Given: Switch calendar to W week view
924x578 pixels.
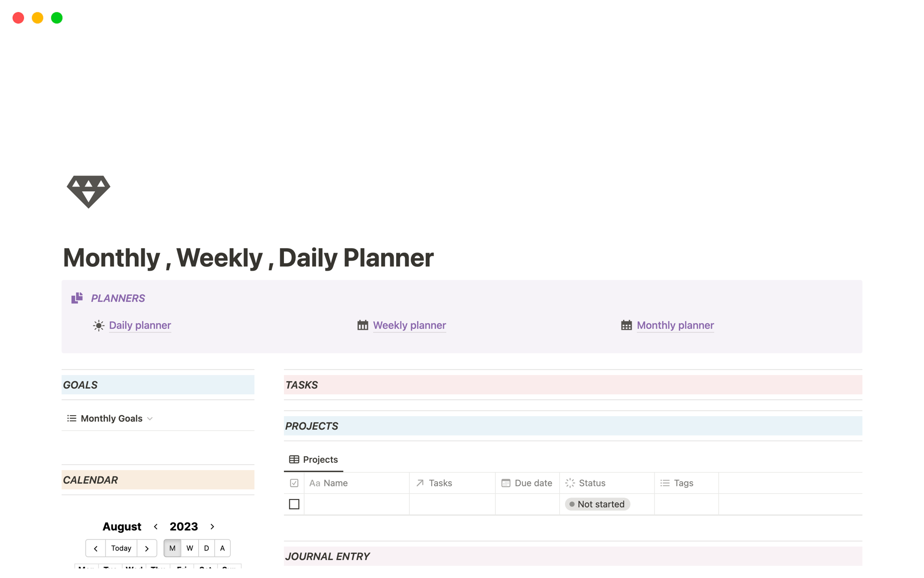Looking at the screenshot, I should (x=190, y=548).
